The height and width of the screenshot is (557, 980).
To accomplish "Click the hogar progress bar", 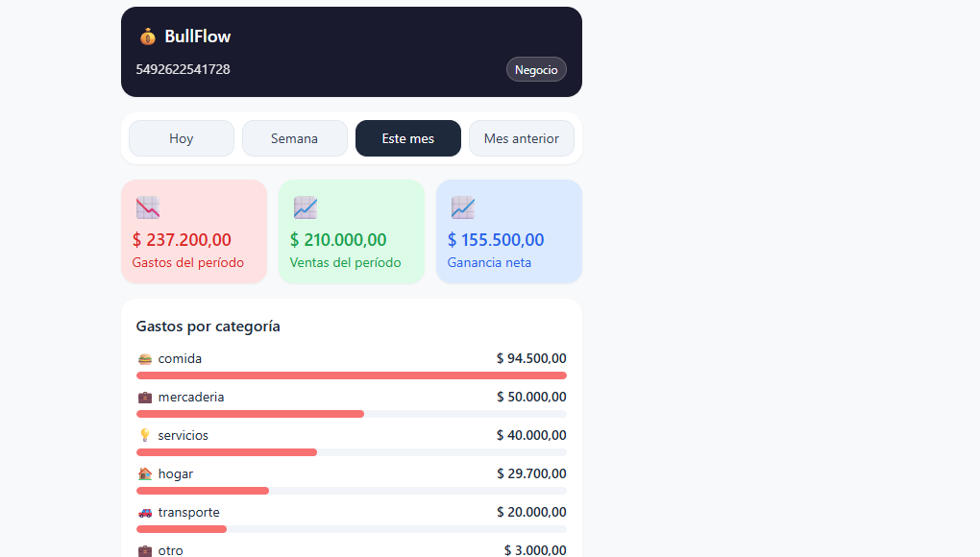I will tap(352, 491).
